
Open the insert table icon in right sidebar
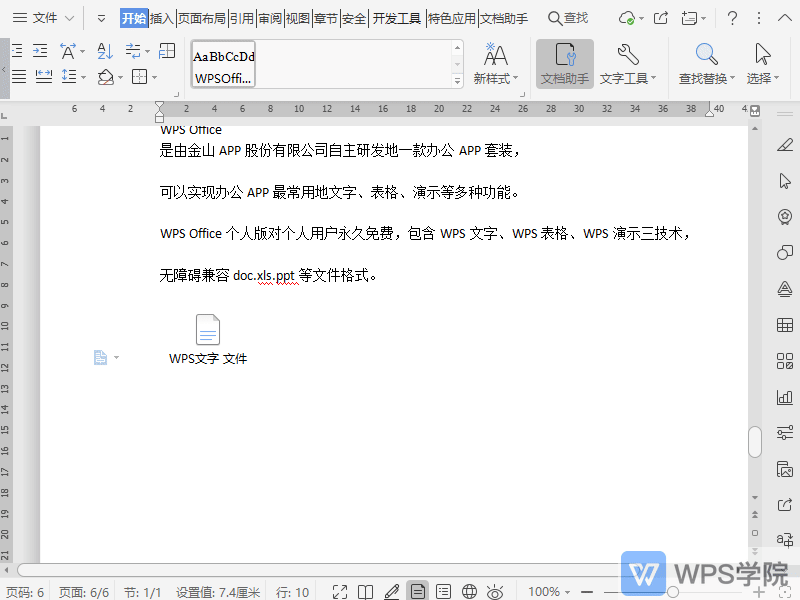(x=785, y=324)
